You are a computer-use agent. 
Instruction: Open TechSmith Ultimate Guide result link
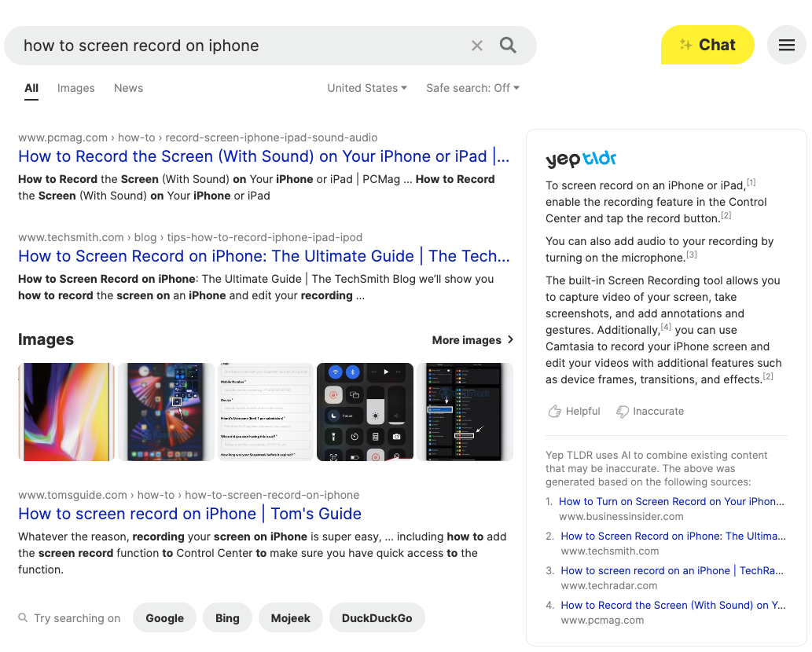click(x=263, y=256)
